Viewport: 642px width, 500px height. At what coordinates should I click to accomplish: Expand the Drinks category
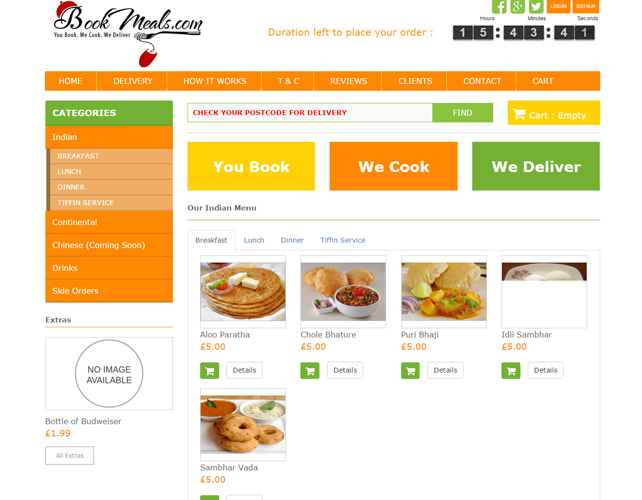click(x=109, y=268)
